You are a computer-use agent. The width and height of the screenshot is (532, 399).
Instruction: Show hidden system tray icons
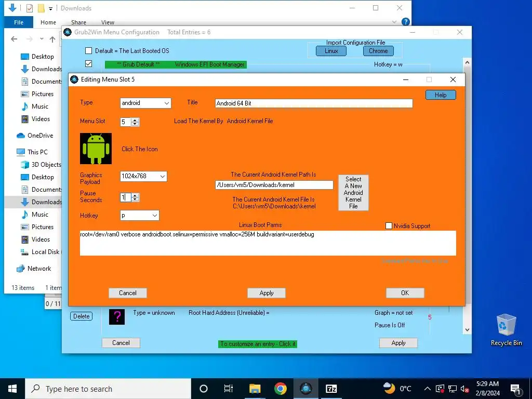[428, 389]
